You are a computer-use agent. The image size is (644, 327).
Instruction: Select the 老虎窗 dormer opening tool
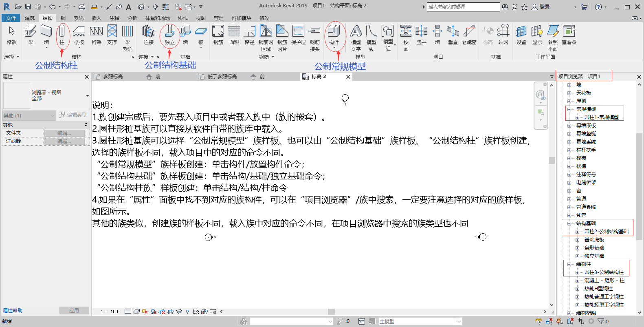click(469, 35)
